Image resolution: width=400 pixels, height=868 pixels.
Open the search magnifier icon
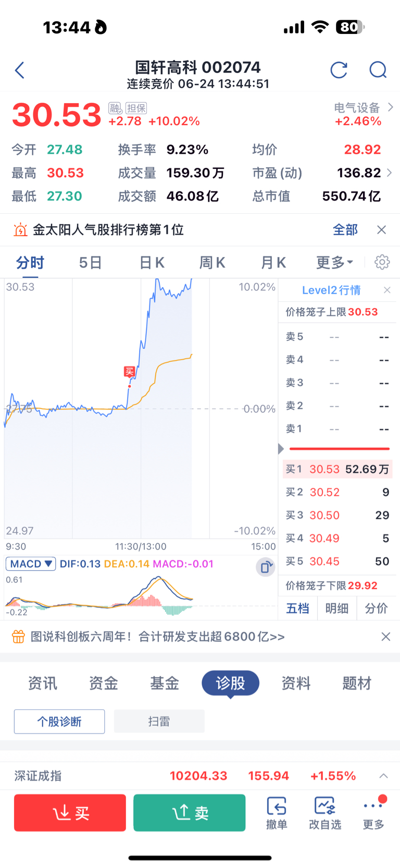378,70
